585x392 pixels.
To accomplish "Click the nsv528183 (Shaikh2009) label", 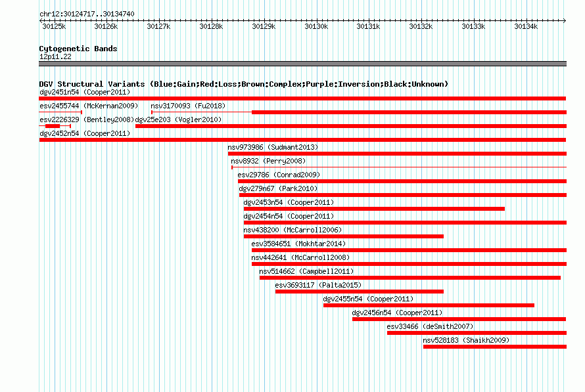I will [466, 340].
